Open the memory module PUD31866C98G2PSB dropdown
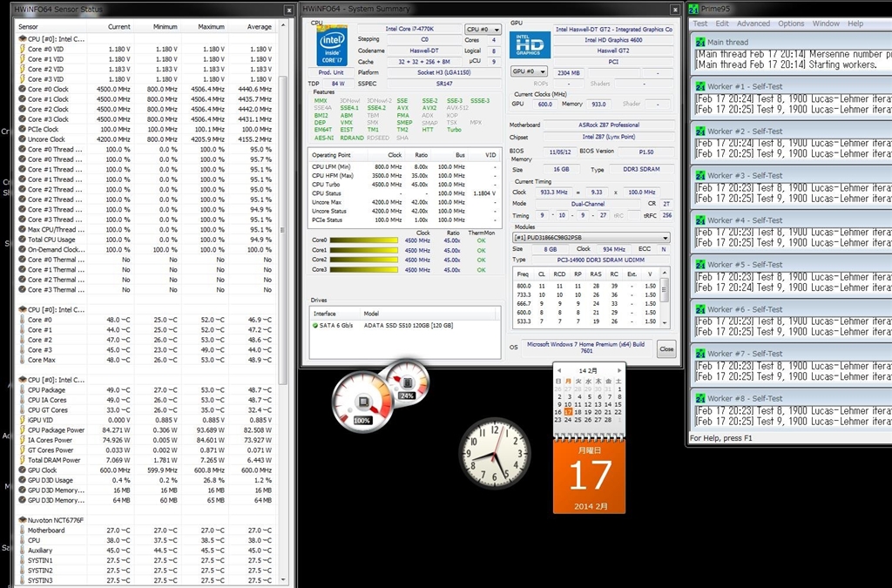Viewport: 892px width, 588px height. click(591, 238)
